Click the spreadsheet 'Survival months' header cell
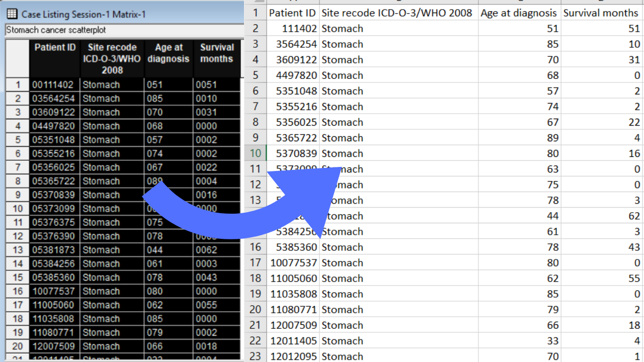Viewport: 644px width, 362px height. point(602,13)
